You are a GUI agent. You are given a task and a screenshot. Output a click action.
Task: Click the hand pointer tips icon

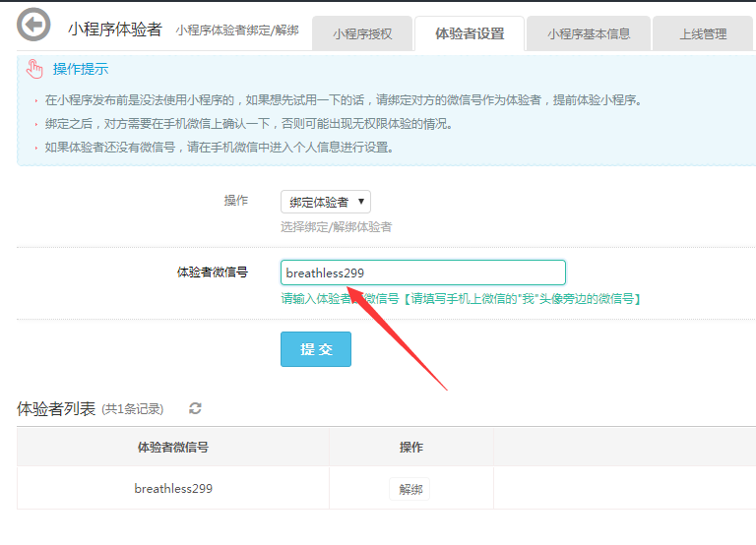pyautogui.click(x=35, y=69)
